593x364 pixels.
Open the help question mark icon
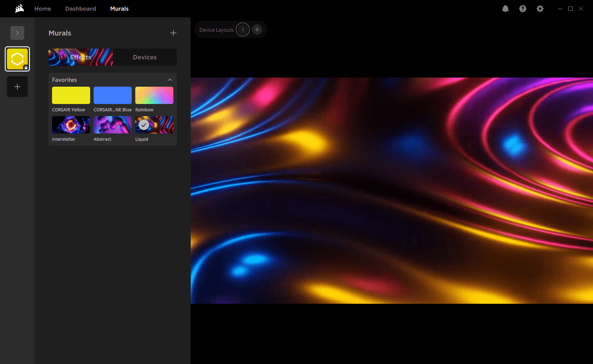[523, 9]
